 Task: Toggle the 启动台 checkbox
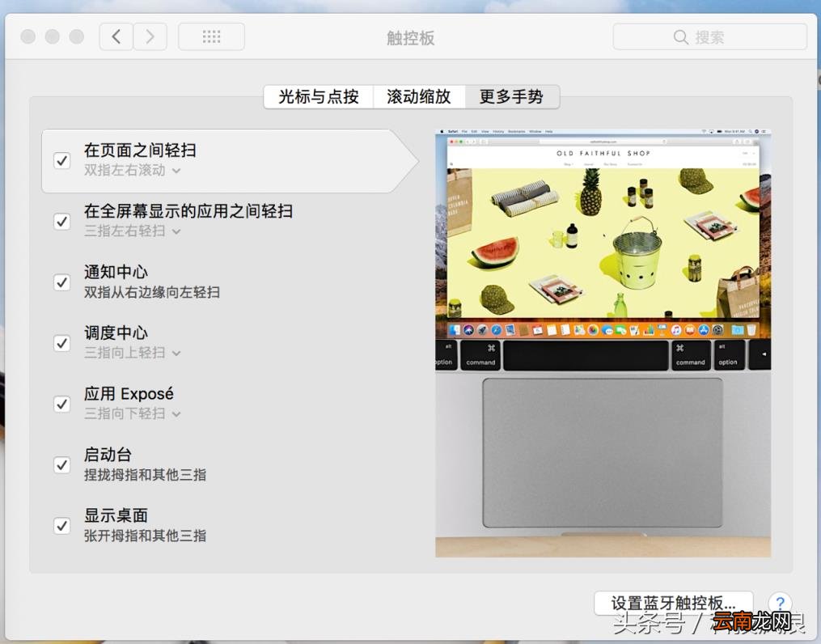62,464
